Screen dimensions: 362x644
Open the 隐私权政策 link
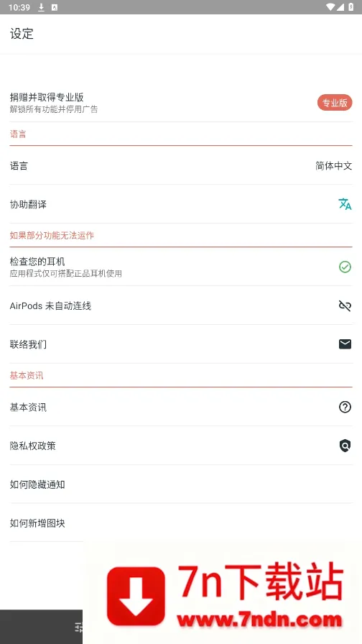click(181, 446)
